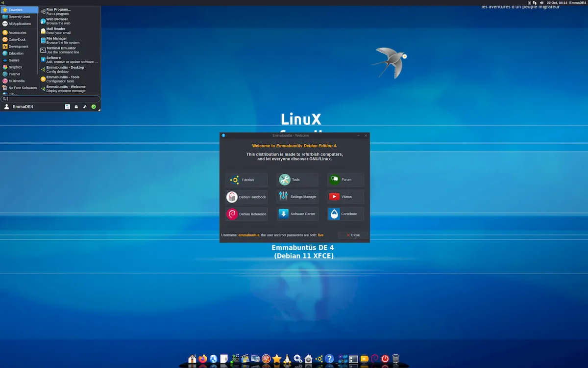The width and height of the screenshot is (588, 368).
Task: Open the Debian Handbook
Action: [246, 197]
